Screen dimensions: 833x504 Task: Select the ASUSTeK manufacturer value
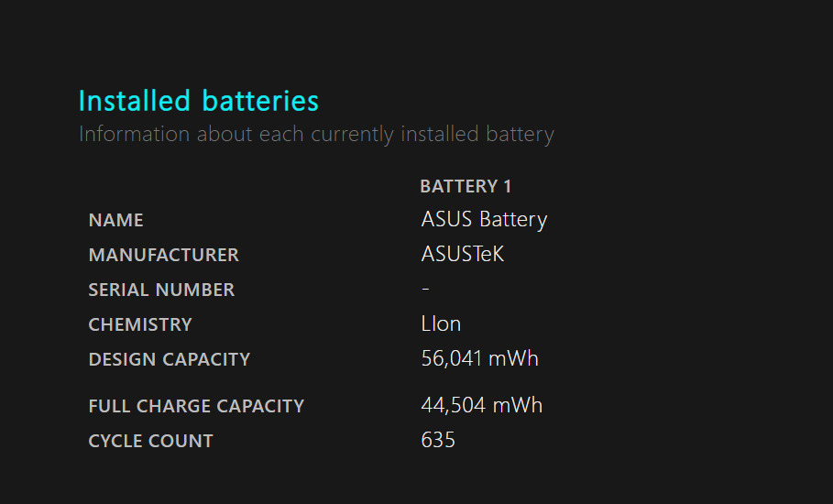(463, 255)
